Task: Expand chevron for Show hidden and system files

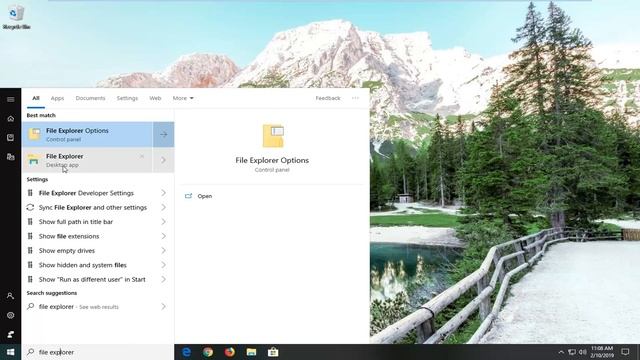Action: click(x=164, y=265)
